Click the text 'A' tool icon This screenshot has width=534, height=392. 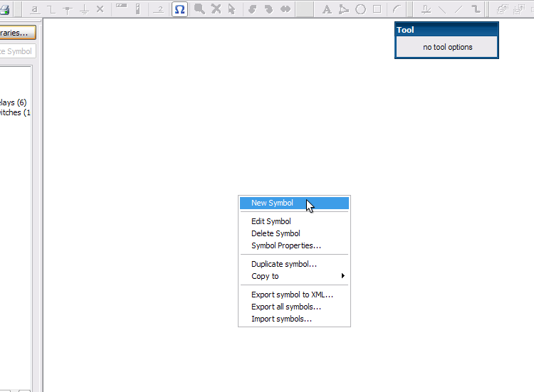(x=327, y=9)
